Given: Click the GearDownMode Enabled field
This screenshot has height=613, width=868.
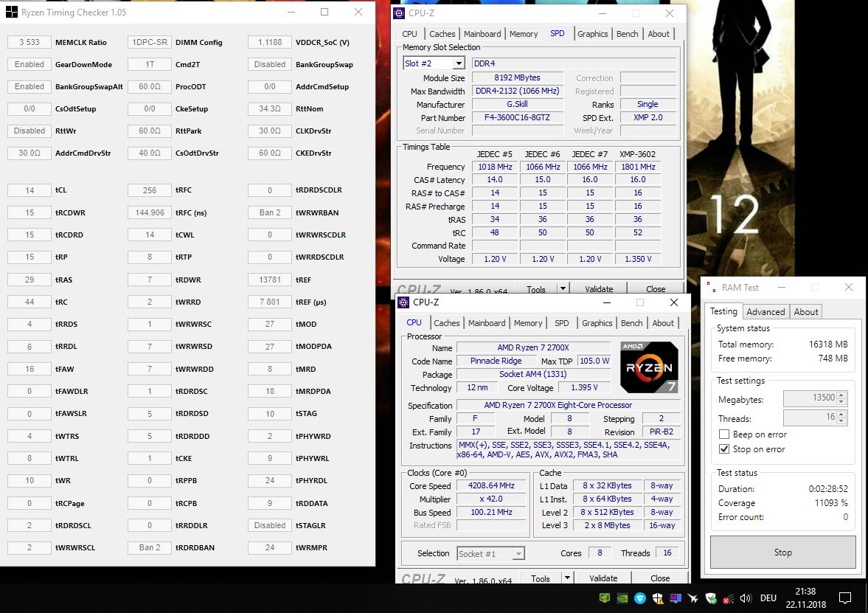Looking at the screenshot, I should click(x=29, y=64).
